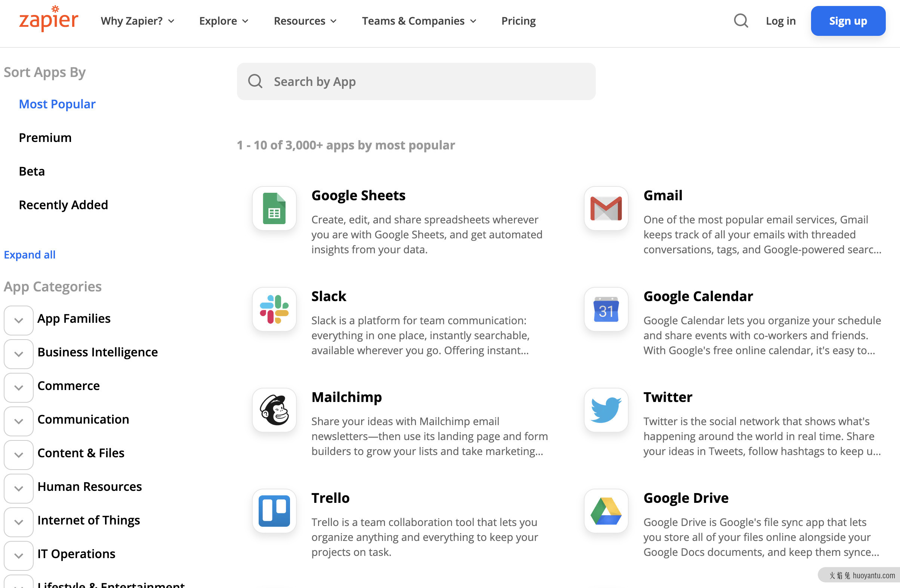Expand the Human Resources chevron
Viewport: 900px width, 588px height.
click(x=19, y=489)
